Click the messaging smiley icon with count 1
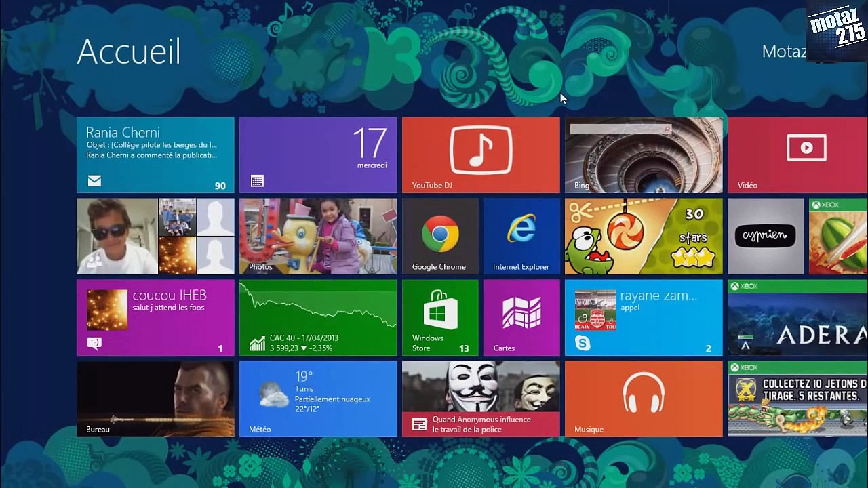The width and height of the screenshot is (868, 488). [94, 344]
